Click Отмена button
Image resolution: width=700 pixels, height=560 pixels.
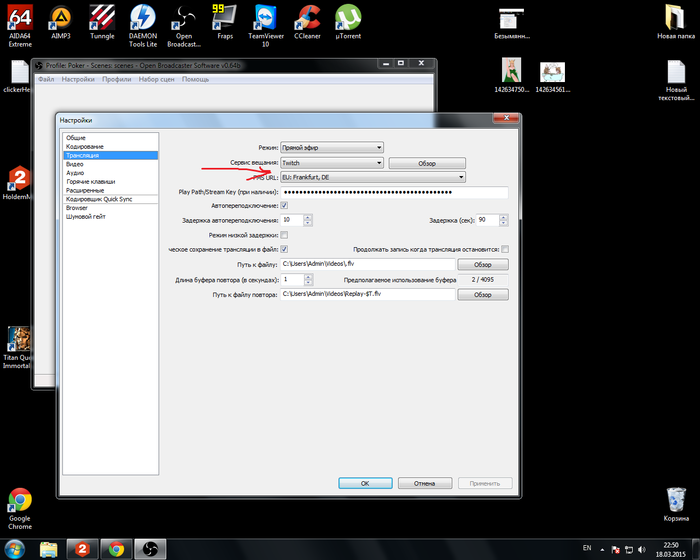(x=425, y=483)
